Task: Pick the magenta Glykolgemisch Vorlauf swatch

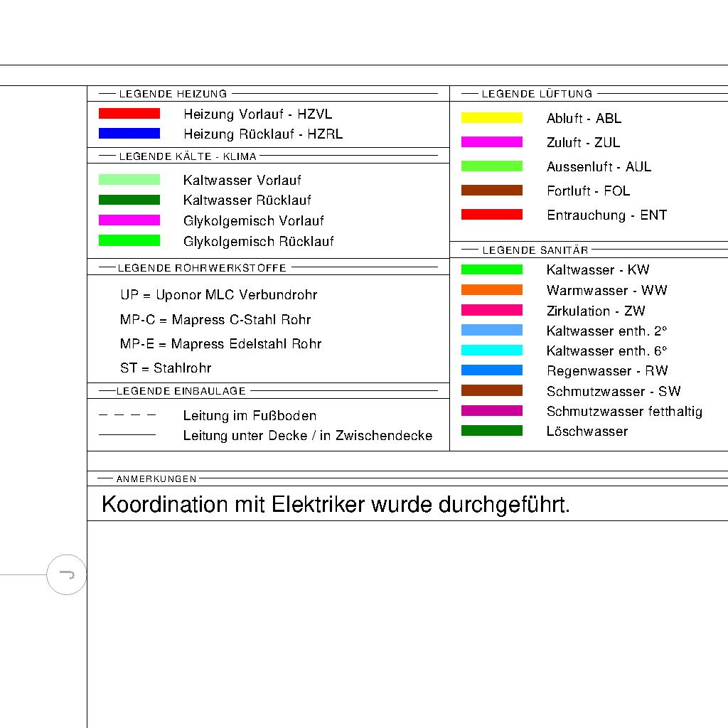Action: click(x=129, y=220)
